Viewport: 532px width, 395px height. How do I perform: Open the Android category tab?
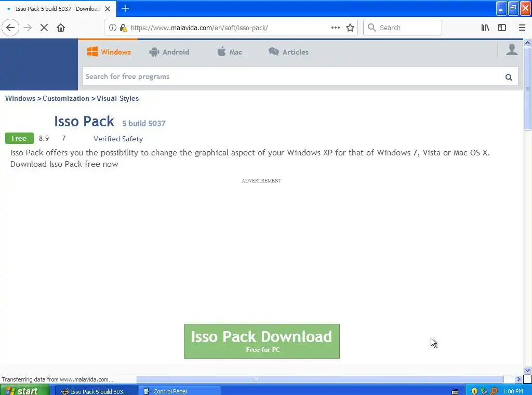[169, 52]
